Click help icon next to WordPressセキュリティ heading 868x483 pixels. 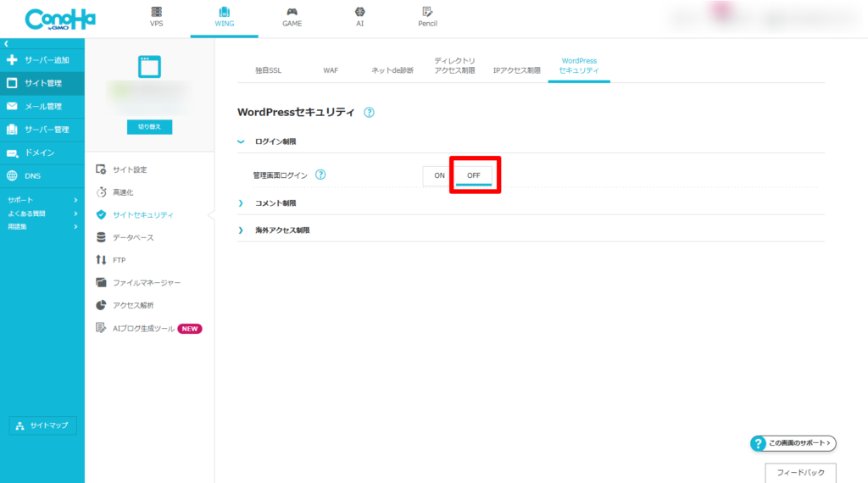click(x=369, y=113)
